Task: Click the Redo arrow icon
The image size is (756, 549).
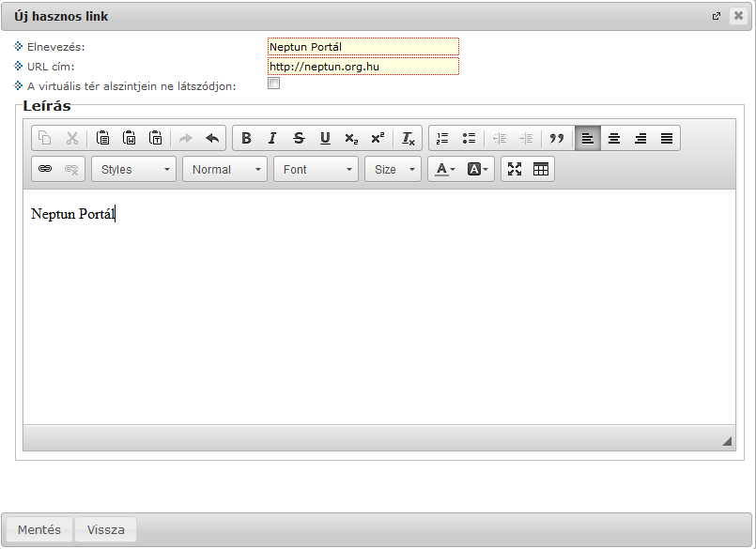Action: 186,138
